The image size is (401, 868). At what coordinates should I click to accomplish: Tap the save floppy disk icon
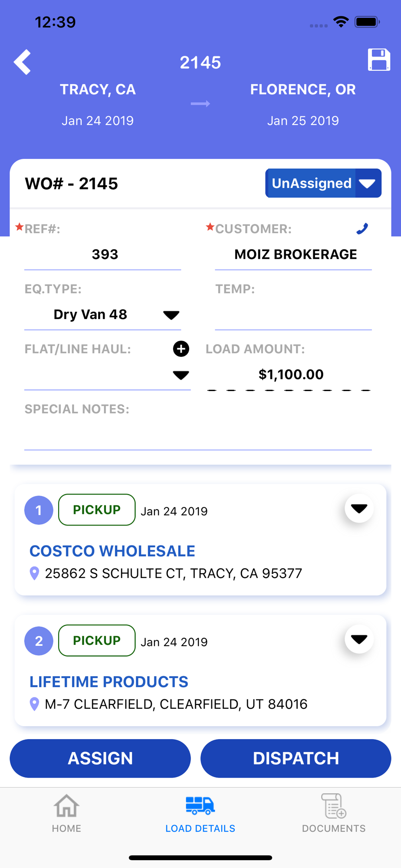(x=379, y=59)
